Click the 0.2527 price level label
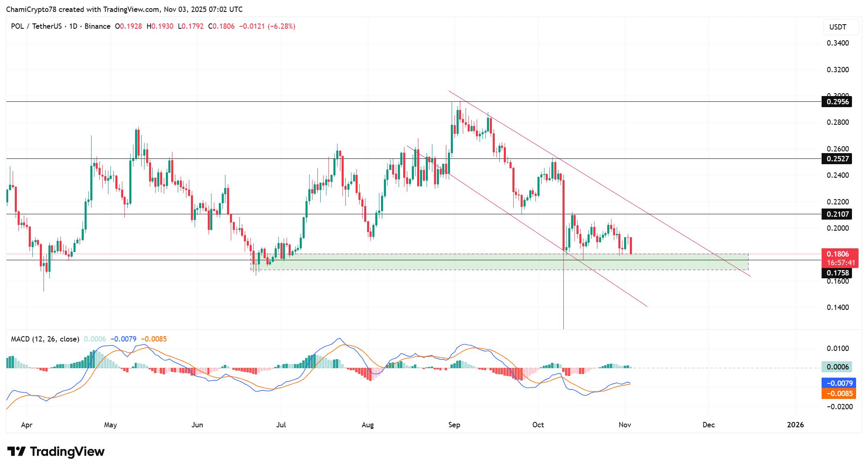The image size is (868, 470). [x=836, y=158]
